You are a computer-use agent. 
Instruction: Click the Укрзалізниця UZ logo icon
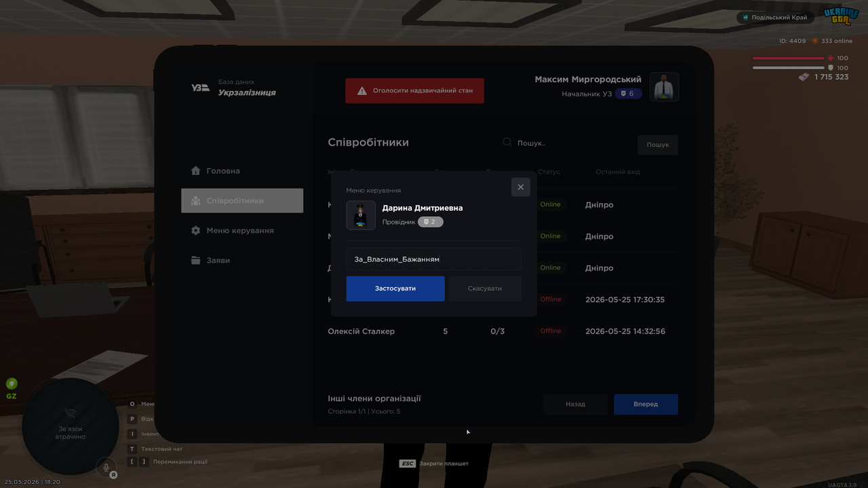(x=201, y=87)
